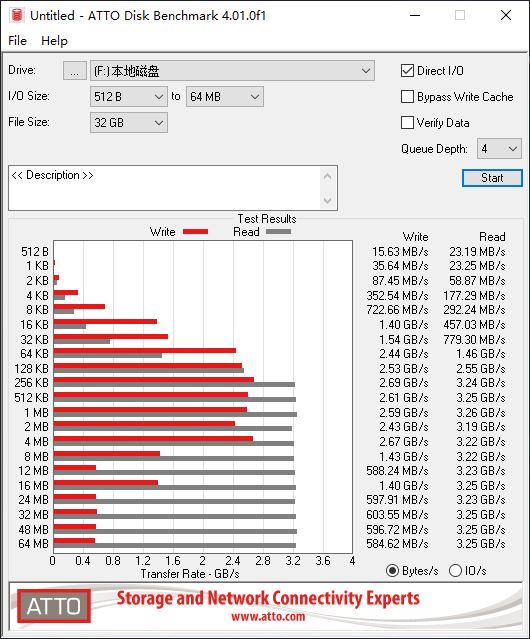Click write value 588.24 MB/s
The height and width of the screenshot is (639, 530).
(x=397, y=471)
